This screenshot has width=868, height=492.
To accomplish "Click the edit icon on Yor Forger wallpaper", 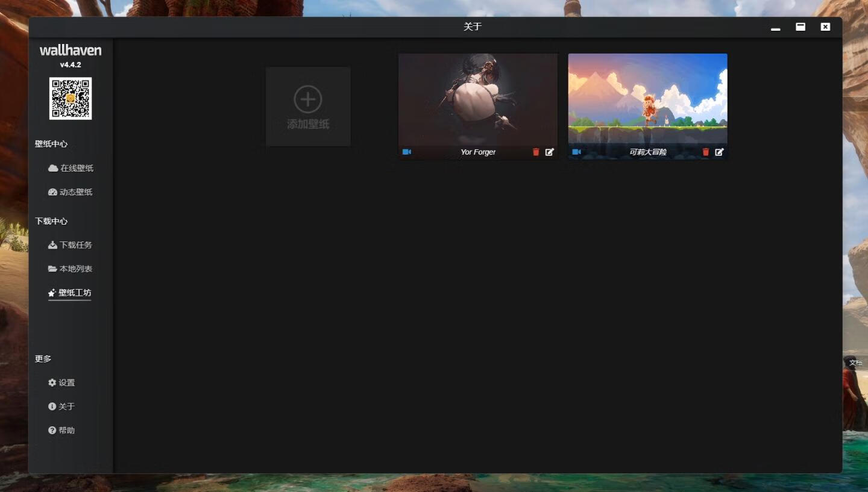I will pyautogui.click(x=549, y=152).
